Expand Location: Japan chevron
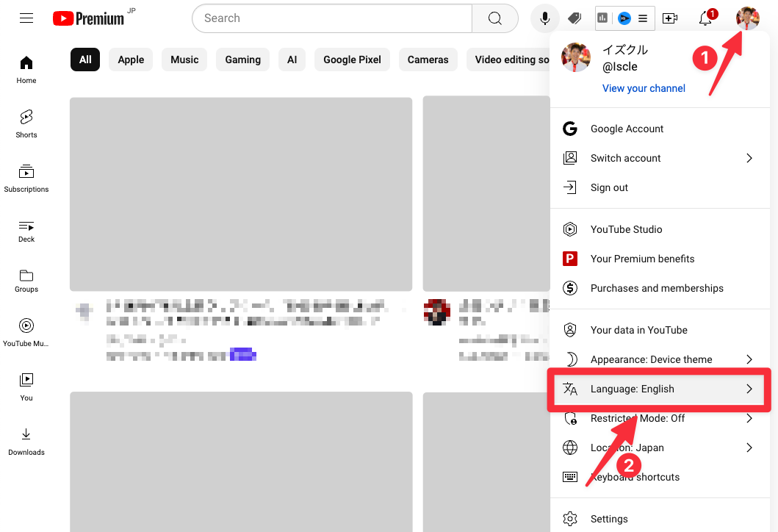 click(749, 447)
